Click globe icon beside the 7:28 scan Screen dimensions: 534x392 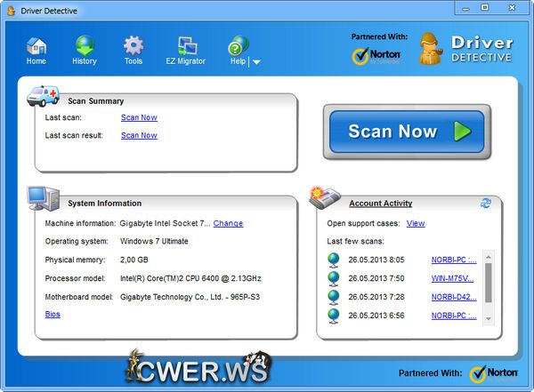point(334,296)
